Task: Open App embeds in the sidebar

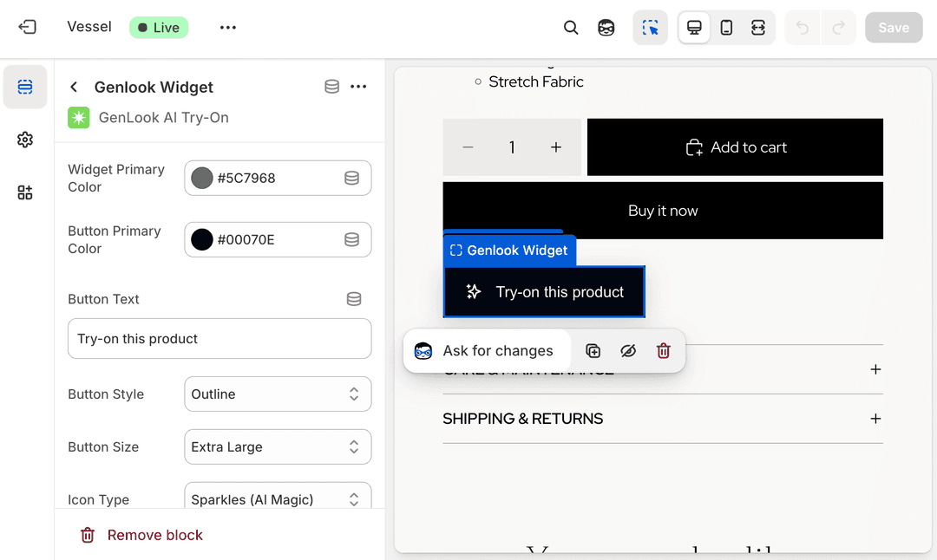Action: click(x=25, y=192)
